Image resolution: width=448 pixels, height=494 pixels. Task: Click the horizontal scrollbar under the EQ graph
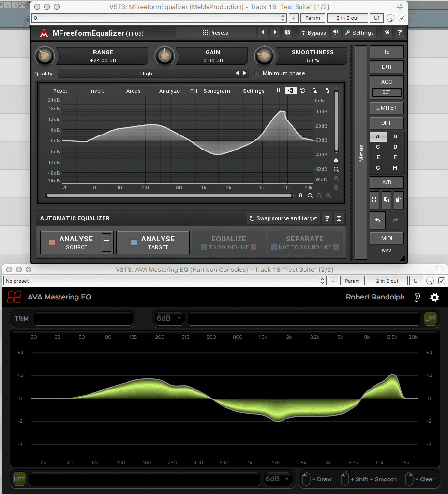[x=168, y=195]
